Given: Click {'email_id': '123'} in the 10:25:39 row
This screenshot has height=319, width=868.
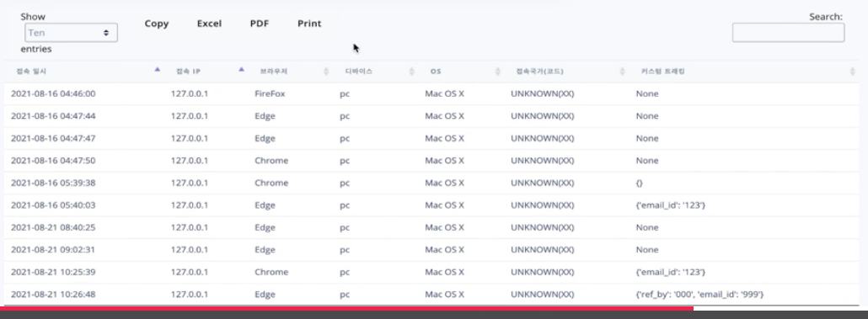Looking at the screenshot, I should point(670,272).
